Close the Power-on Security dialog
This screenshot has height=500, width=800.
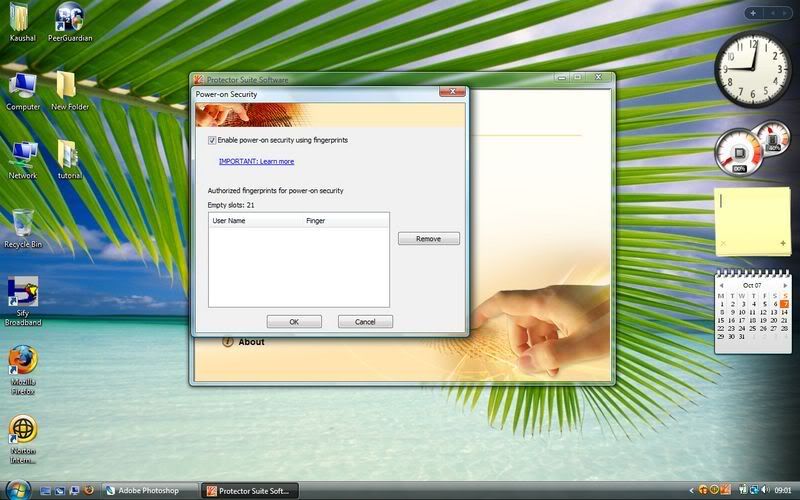tap(452, 91)
